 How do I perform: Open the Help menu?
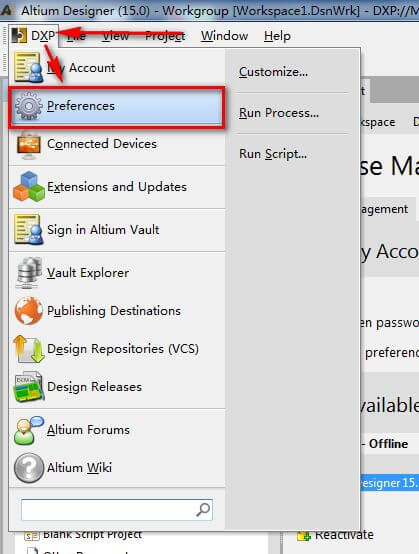click(x=277, y=36)
